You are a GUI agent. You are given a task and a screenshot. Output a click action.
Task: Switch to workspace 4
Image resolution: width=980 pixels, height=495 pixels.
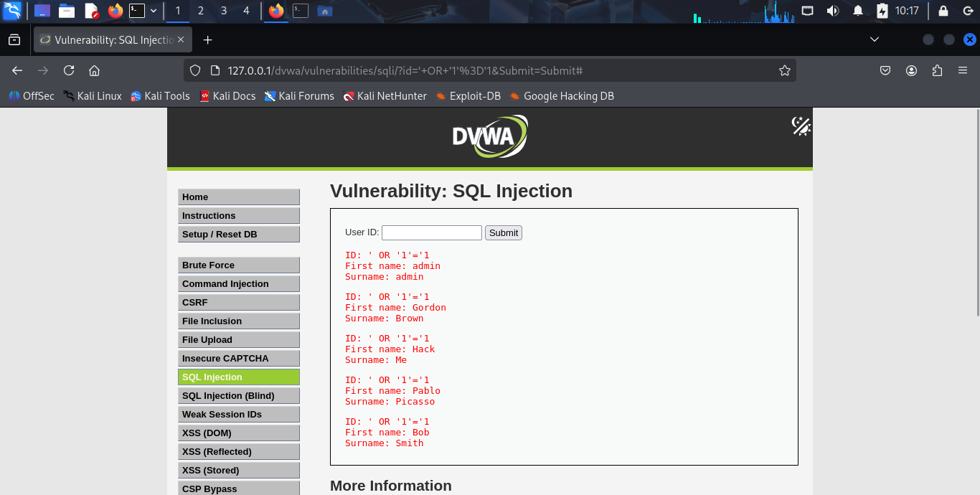[247, 11]
